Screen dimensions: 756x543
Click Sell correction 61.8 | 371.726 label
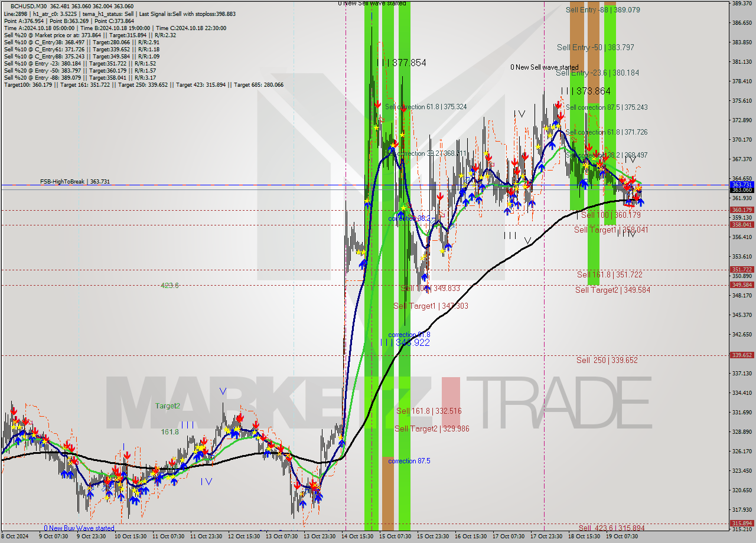click(607, 132)
